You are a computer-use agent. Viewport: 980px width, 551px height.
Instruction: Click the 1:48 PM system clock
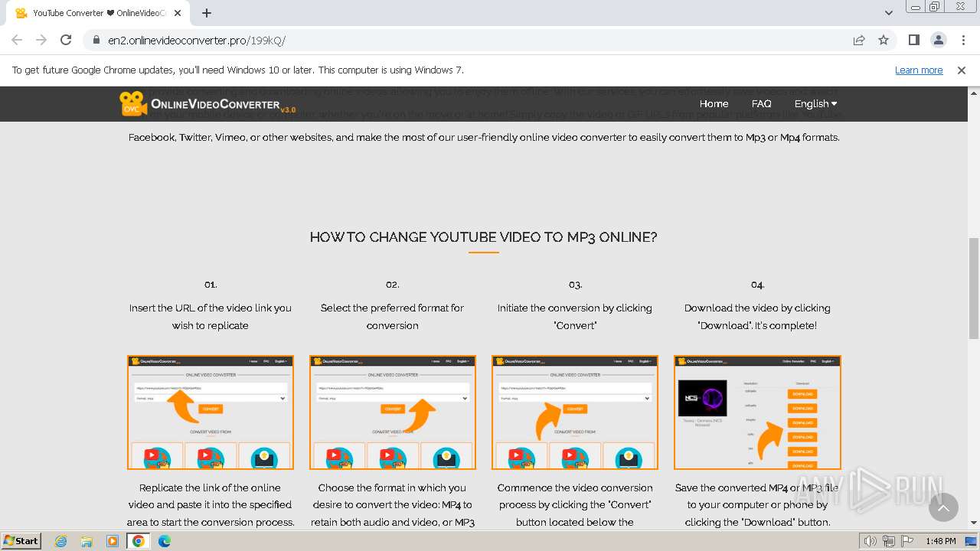tap(940, 541)
